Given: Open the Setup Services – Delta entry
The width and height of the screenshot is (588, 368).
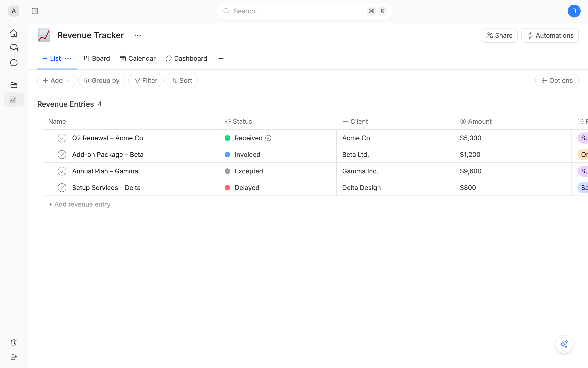Looking at the screenshot, I should coord(106,188).
